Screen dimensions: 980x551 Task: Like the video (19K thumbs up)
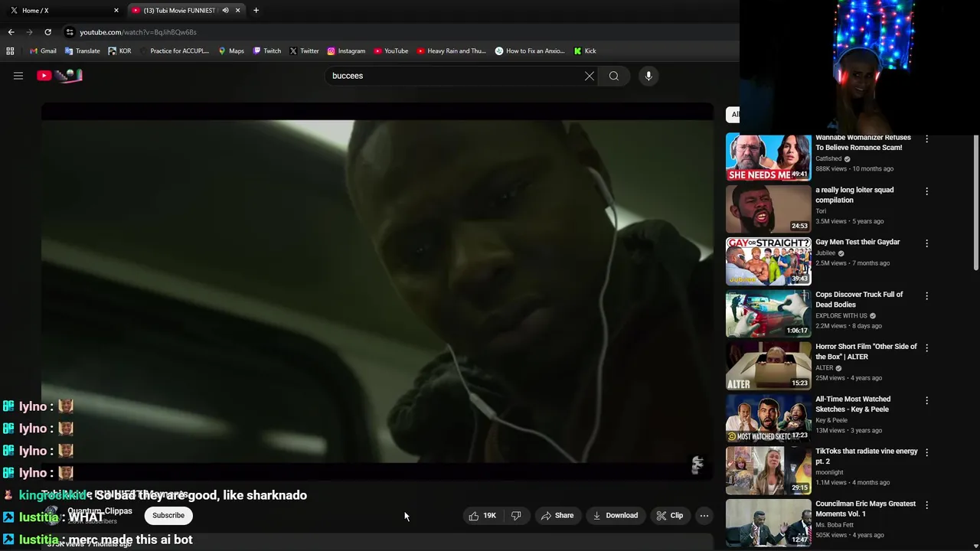(482, 516)
